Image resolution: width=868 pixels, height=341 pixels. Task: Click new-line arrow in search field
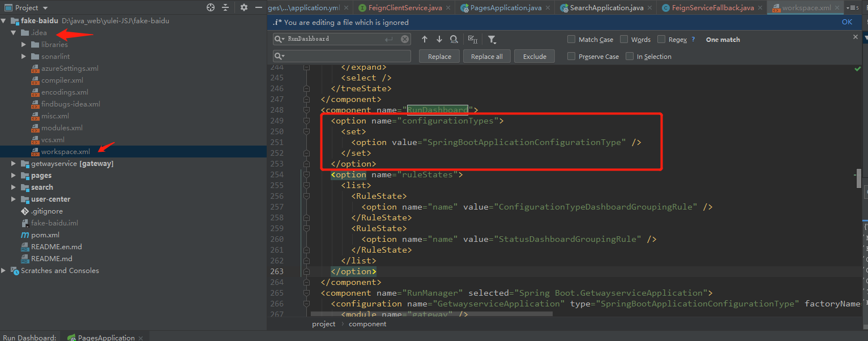coord(388,39)
